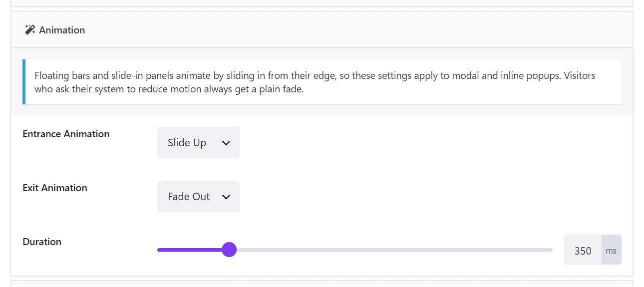Click the ms unit suffix label

point(611,250)
